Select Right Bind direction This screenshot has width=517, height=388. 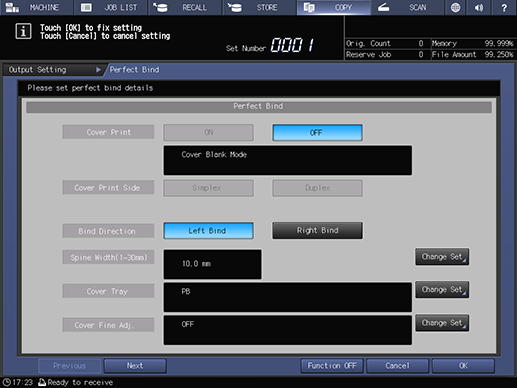pos(317,231)
